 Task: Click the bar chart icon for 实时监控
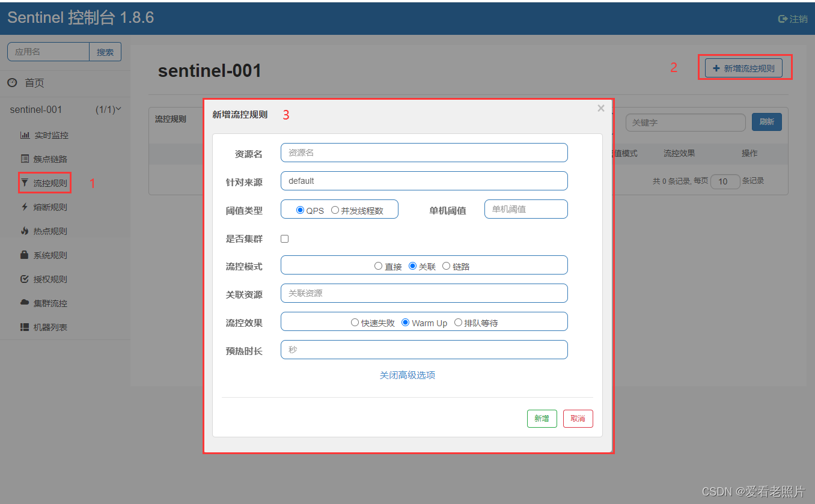point(25,135)
